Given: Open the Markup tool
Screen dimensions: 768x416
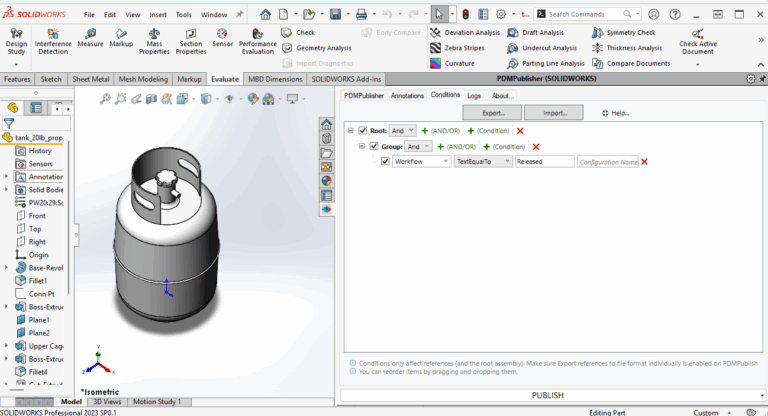Looking at the screenshot, I should pos(121,38).
